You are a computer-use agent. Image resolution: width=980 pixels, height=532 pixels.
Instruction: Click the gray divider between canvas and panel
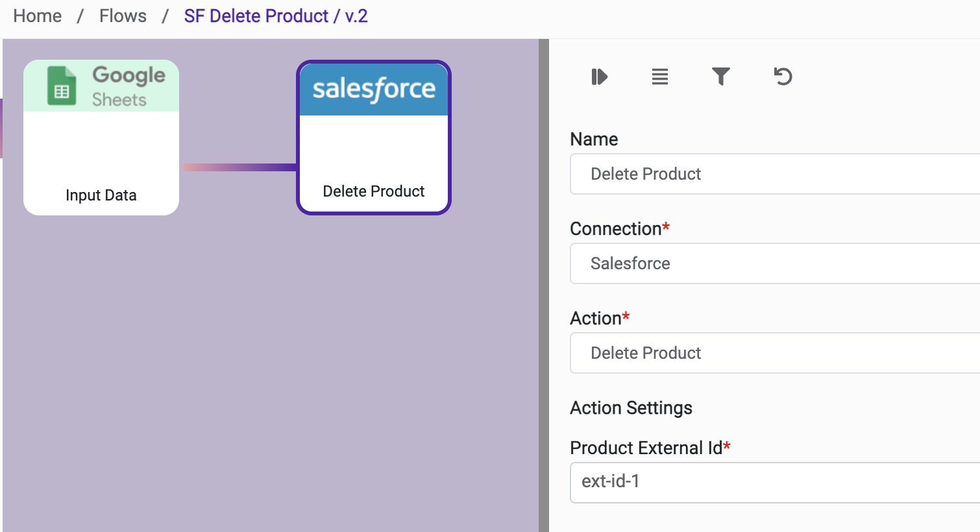click(x=544, y=285)
